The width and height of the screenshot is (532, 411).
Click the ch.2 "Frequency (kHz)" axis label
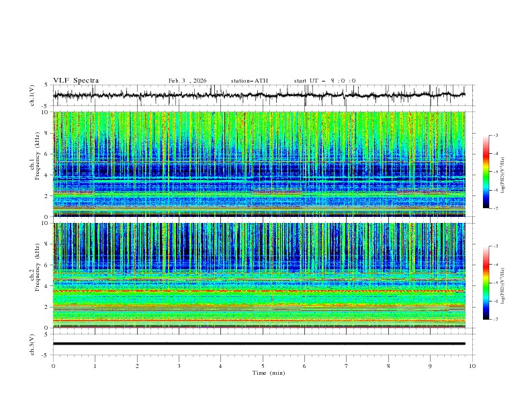pyautogui.click(x=38, y=267)
